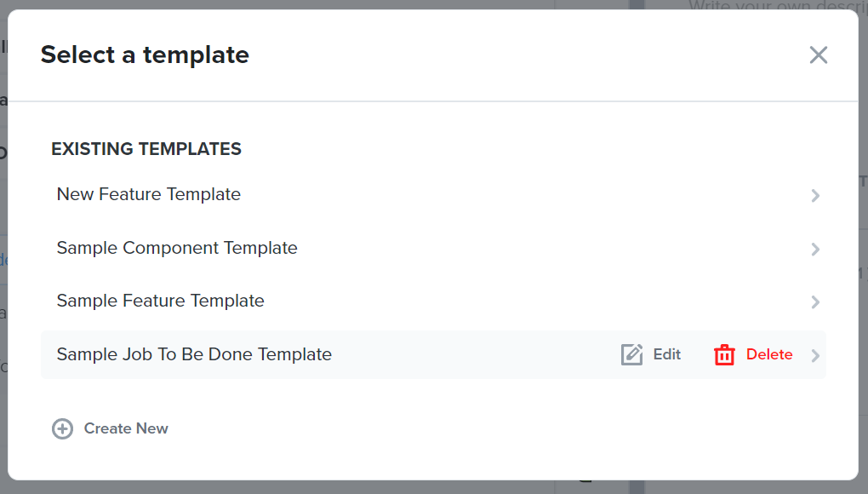
Task: Choose the Sample Component Template
Action: 177,248
